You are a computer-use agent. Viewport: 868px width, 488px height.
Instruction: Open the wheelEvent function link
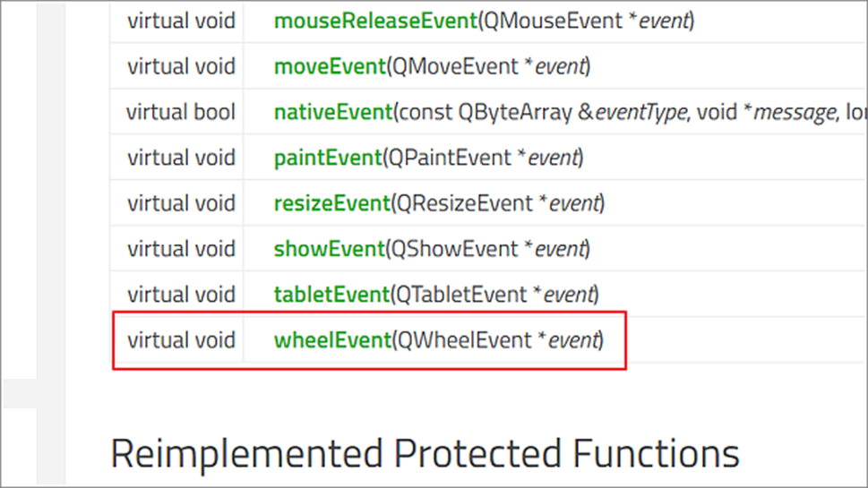332,339
